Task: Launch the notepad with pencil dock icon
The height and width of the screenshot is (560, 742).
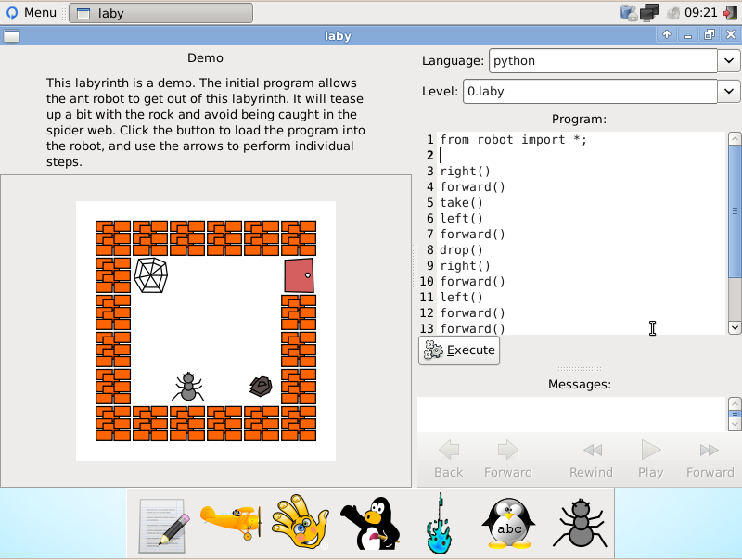Action: pyautogui.click(x=162, y=526)
